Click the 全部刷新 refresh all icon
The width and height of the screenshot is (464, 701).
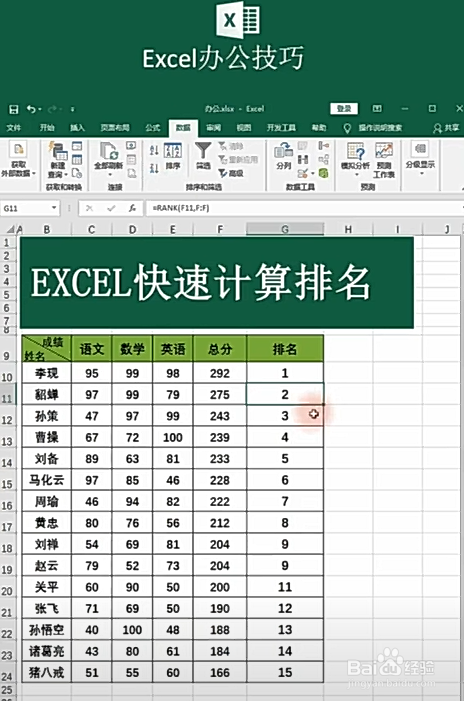coord(109,151)
